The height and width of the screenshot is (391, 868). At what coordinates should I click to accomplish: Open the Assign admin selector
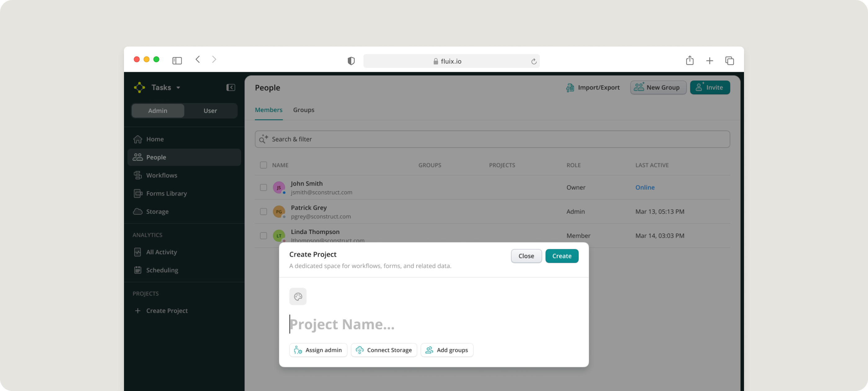pos(318,350)
